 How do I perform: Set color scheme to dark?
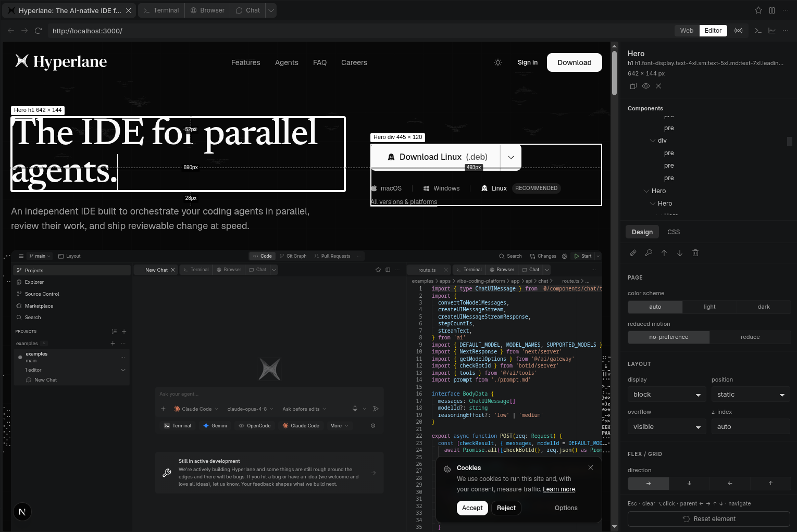[764, 307]
